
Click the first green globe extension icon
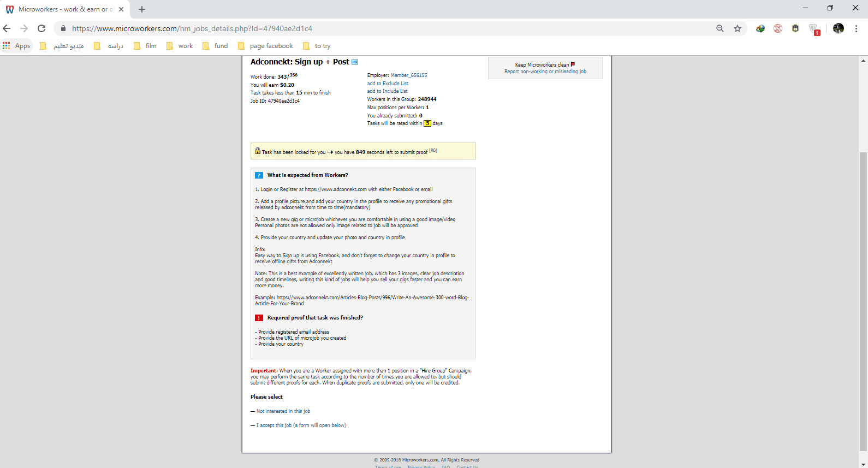point(760,28)
